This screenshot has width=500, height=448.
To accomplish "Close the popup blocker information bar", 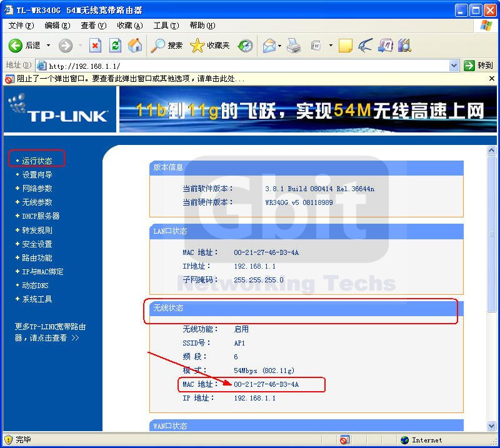I will [492, 79].
